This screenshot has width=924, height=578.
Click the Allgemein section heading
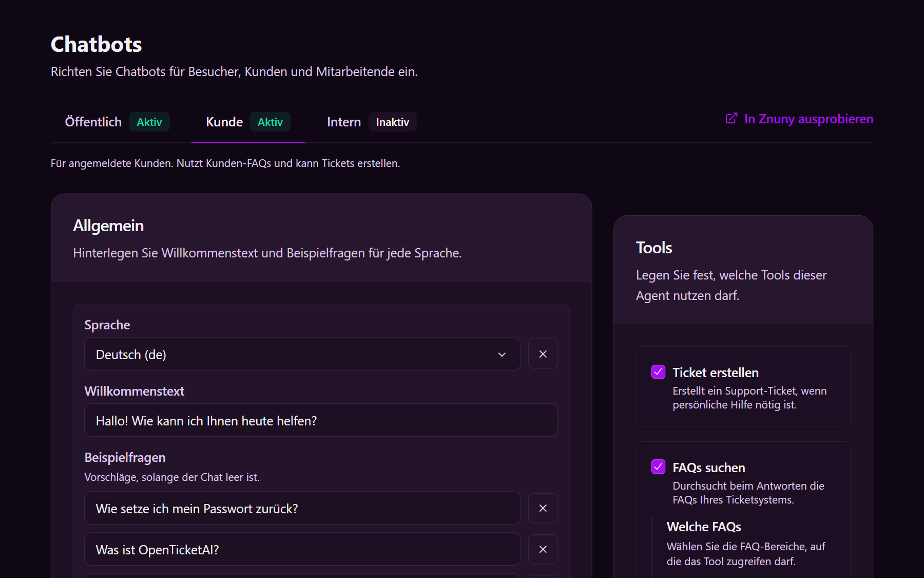108,226
